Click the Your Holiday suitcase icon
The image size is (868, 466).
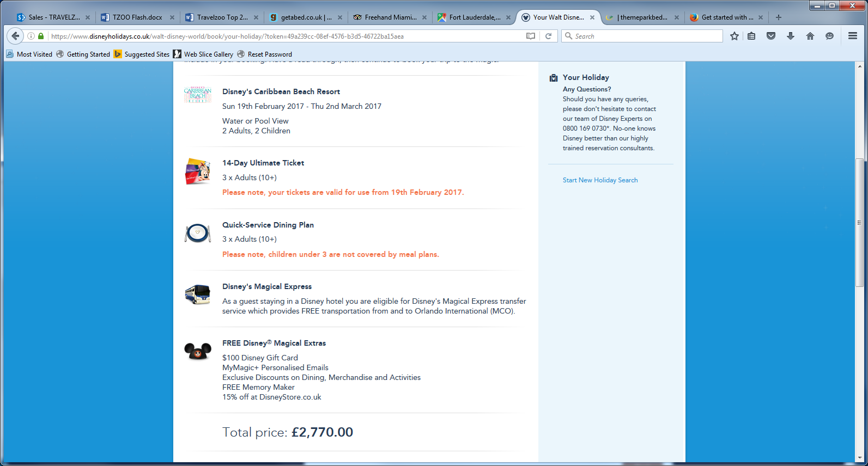tap(554, 78)
